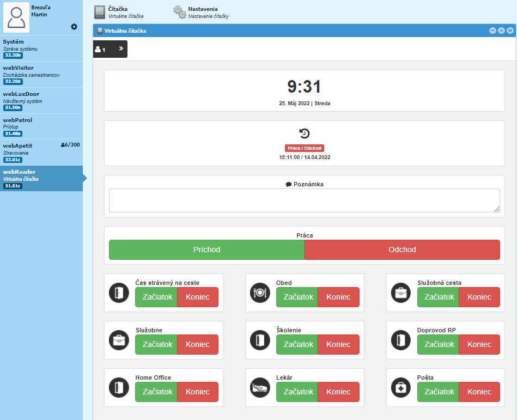Click the Obed plate and cutlery icon
This screenshot has width=517, height=420.
(x=260, y=293)
